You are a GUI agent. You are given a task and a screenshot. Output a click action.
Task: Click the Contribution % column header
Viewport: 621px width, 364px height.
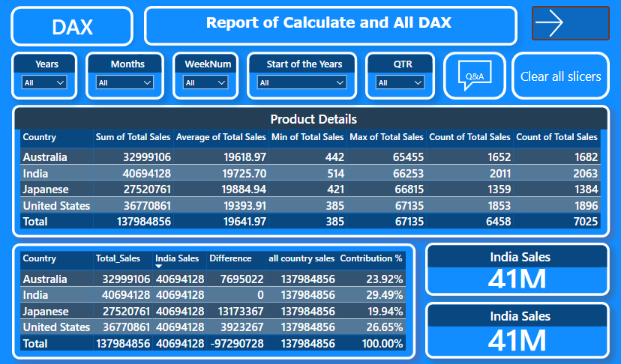point(371,258)
